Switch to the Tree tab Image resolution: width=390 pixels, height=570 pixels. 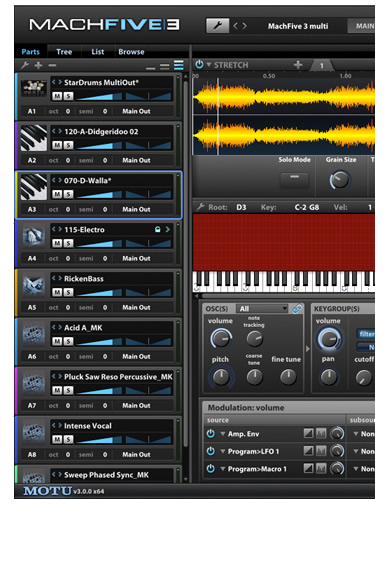64,52
